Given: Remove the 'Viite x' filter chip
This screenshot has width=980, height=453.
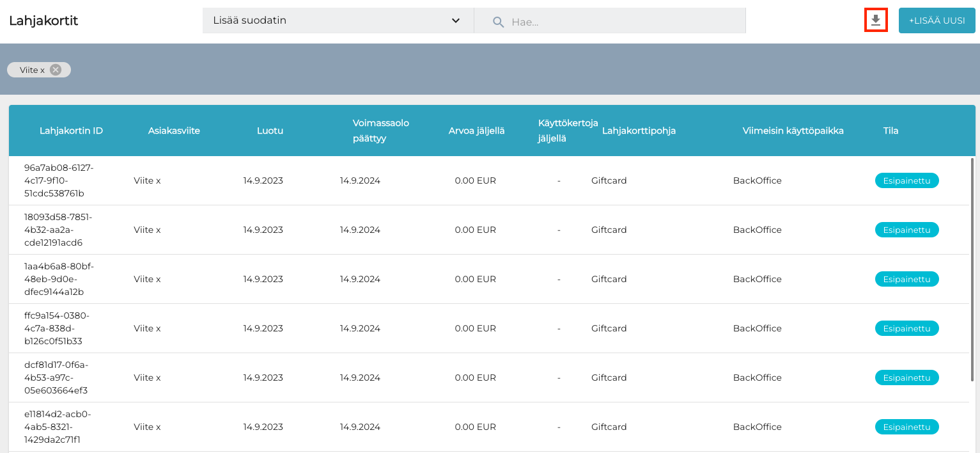Looking at the screenshot, I should (x=56, y=70).
